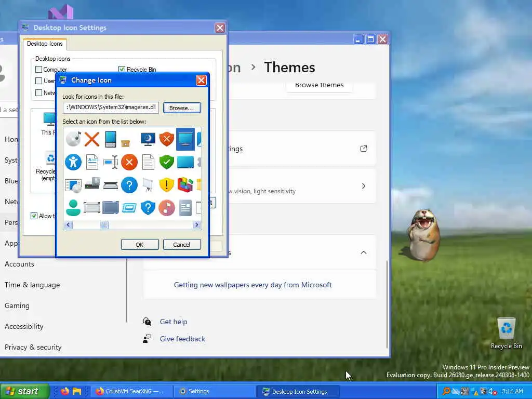Select the grey-blue folder icon
Viewport: 532px width, 399px height.
[x=111, y=208]
